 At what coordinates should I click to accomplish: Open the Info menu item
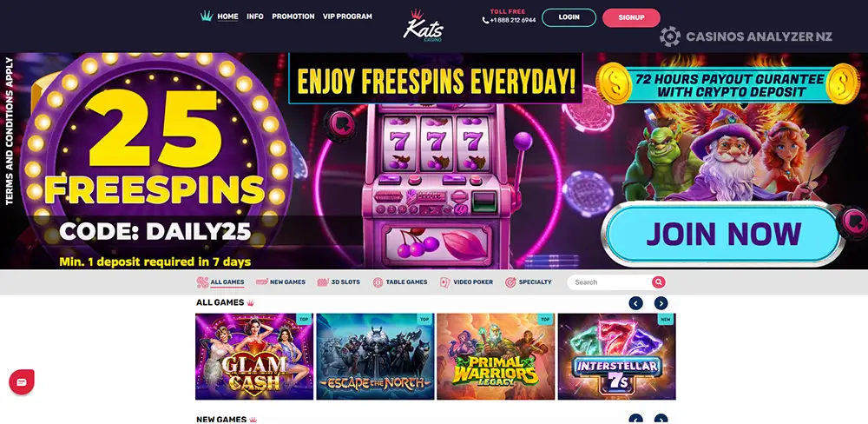pyautogui.click(x=254, y=17)
